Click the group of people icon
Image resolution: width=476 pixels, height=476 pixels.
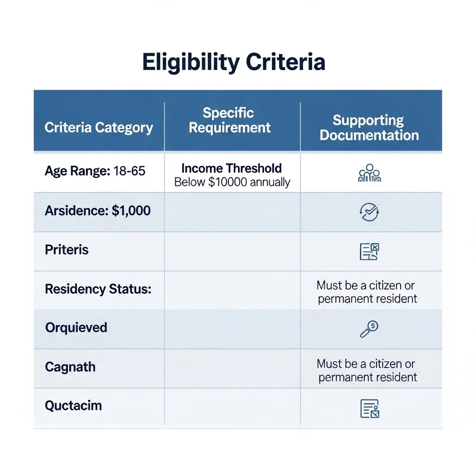click(370, 172)
